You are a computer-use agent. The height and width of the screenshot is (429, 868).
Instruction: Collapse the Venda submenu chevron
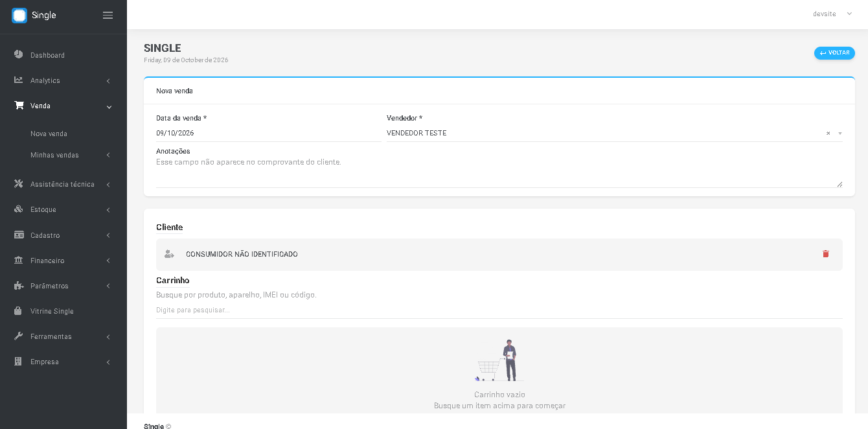tap(109, 107)
